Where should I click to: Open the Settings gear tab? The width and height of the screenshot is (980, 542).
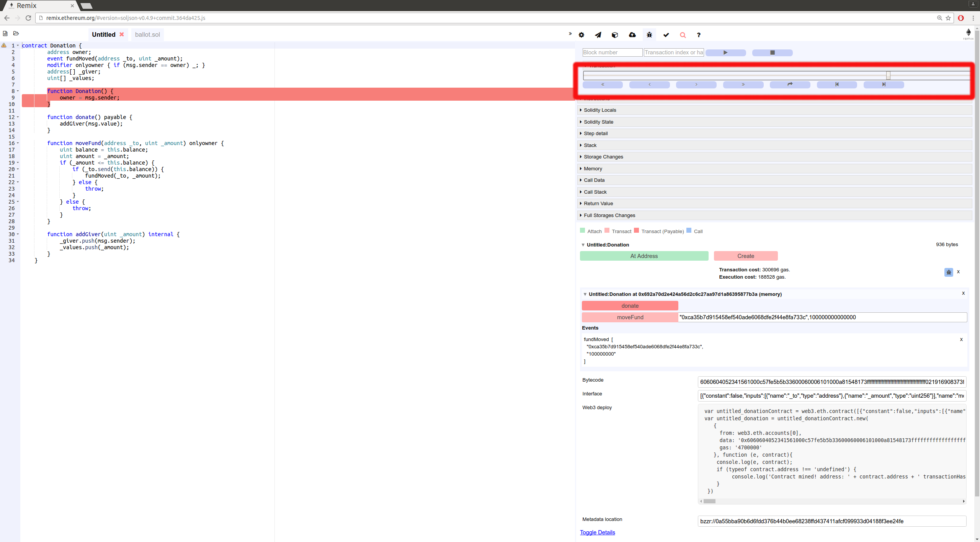coord(581,35)
